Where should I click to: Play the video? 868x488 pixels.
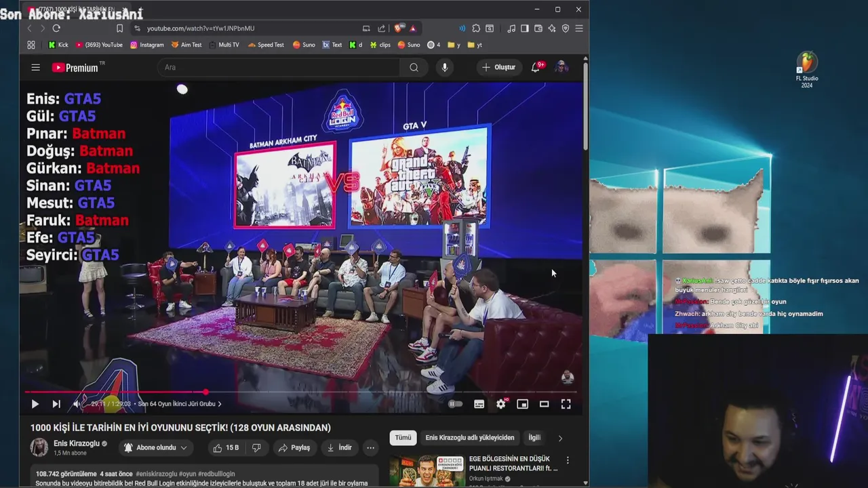[x=35, y=404]
